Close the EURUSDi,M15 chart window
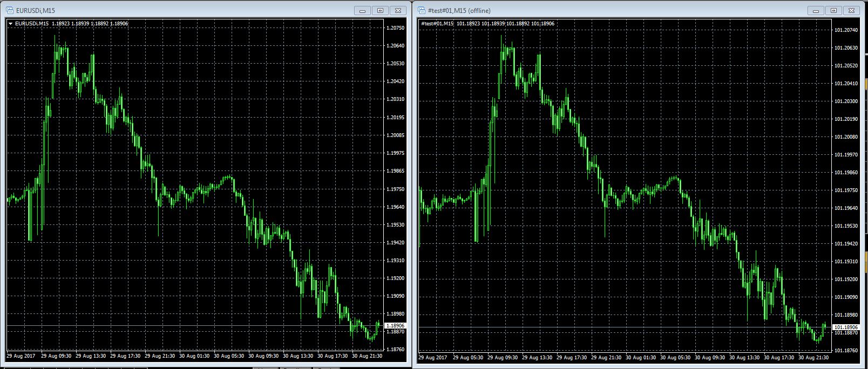 pyautogui.click(x=398, y=10)
